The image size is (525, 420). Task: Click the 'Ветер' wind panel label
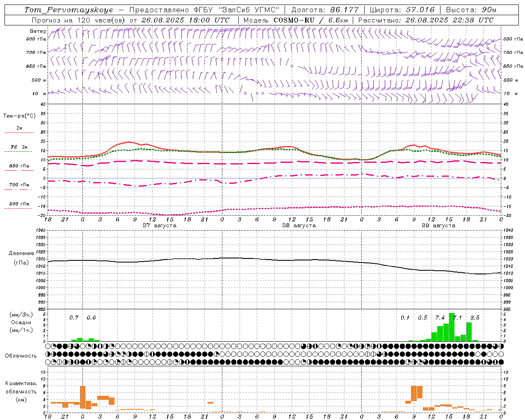pyautogui.click(x=38, y=31)
